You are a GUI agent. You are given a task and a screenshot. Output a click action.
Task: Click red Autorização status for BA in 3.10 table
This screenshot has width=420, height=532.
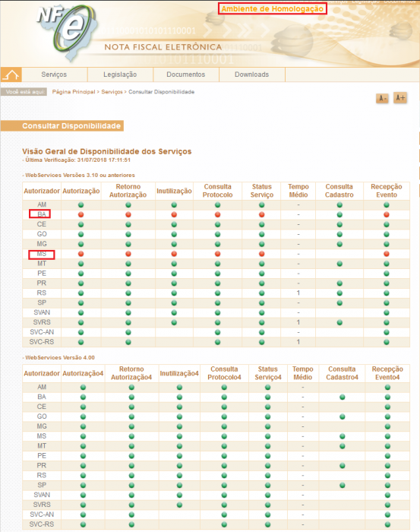[81, 215]
